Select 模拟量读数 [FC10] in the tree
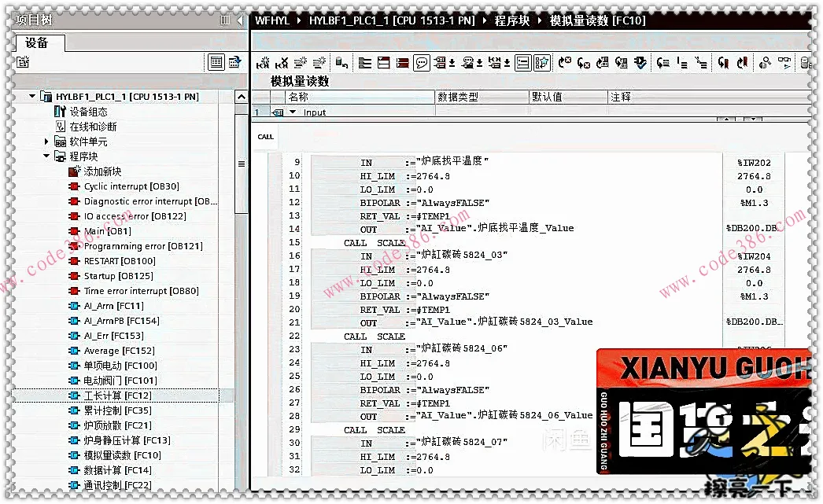823x504 pixels. click(122, 455)
